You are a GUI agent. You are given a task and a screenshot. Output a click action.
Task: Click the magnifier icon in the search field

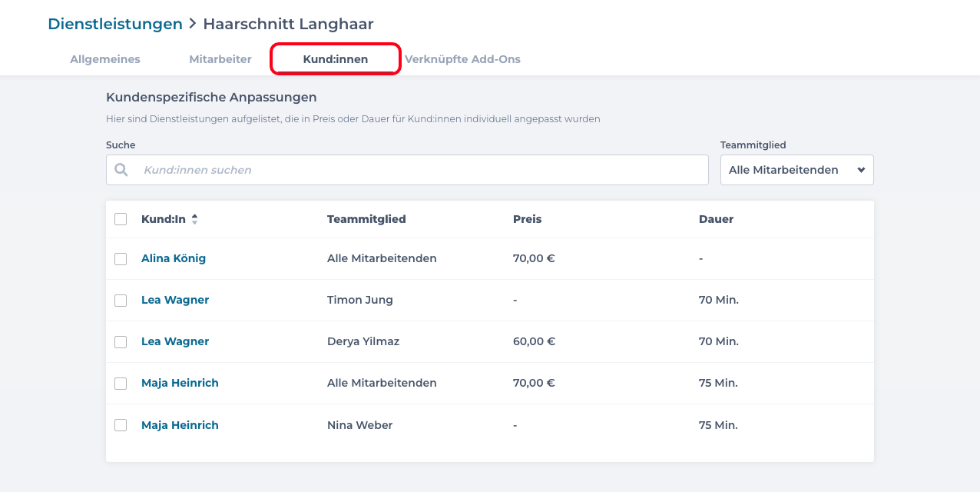tap(121, 169)
